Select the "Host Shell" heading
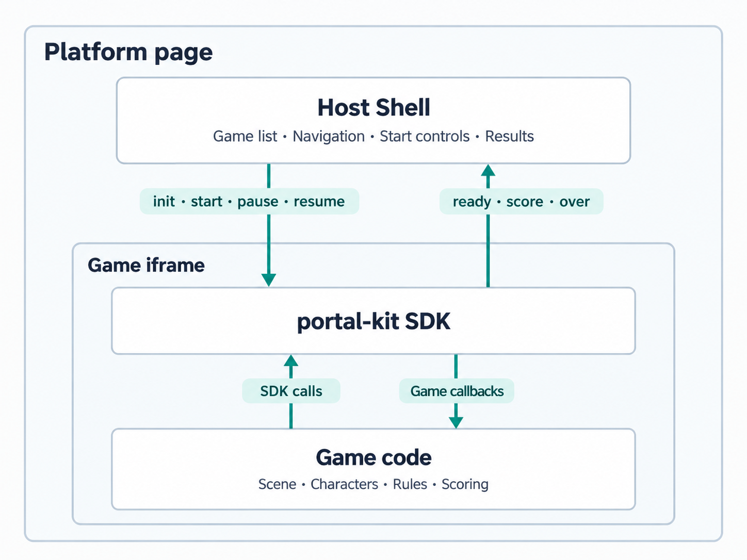 click(373, 108)
